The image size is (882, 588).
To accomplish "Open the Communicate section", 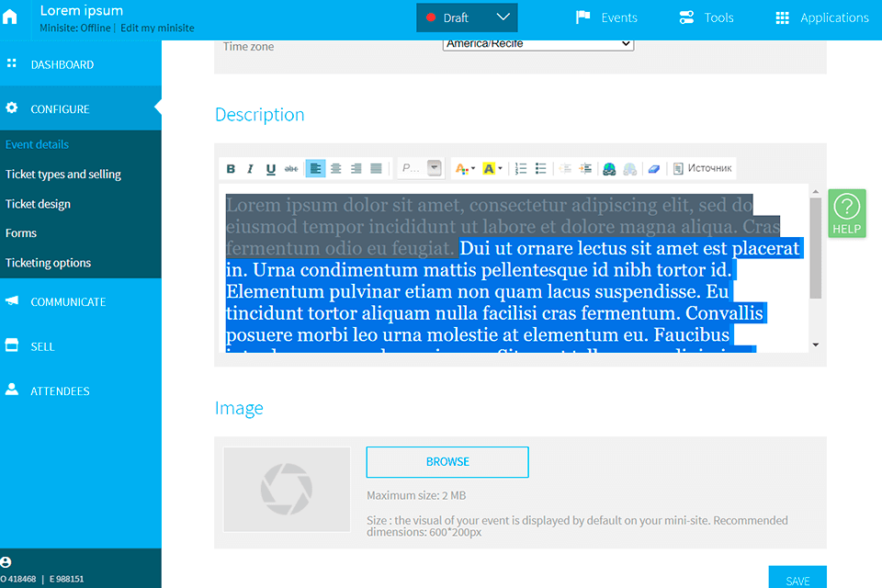I will [x=81, y=301].
